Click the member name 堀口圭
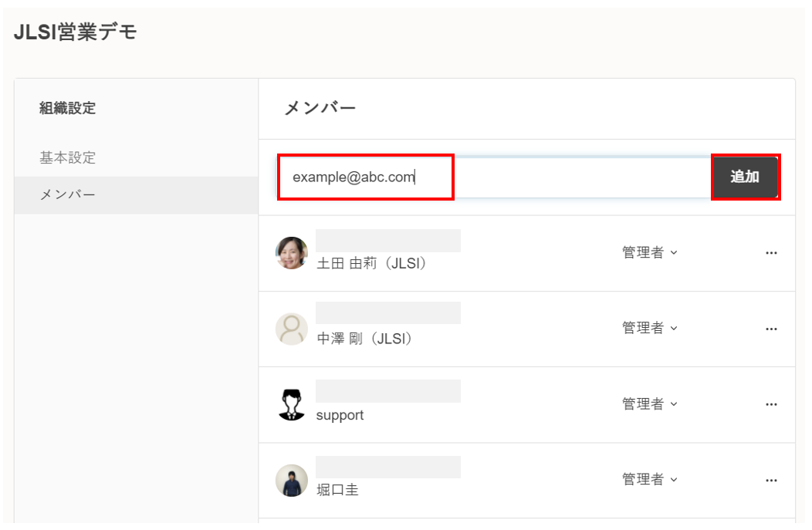 [337, 491]
